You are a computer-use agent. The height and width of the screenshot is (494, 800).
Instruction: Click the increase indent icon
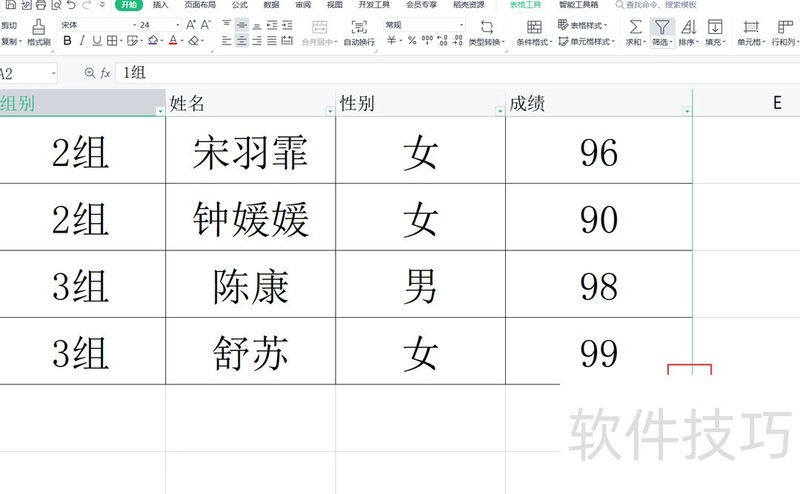pos(287,24)
